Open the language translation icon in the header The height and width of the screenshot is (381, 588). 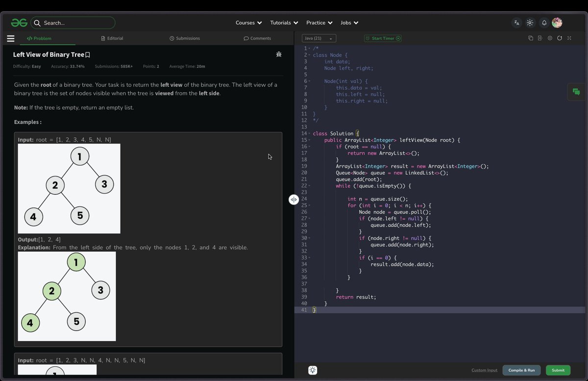[516, 23]
